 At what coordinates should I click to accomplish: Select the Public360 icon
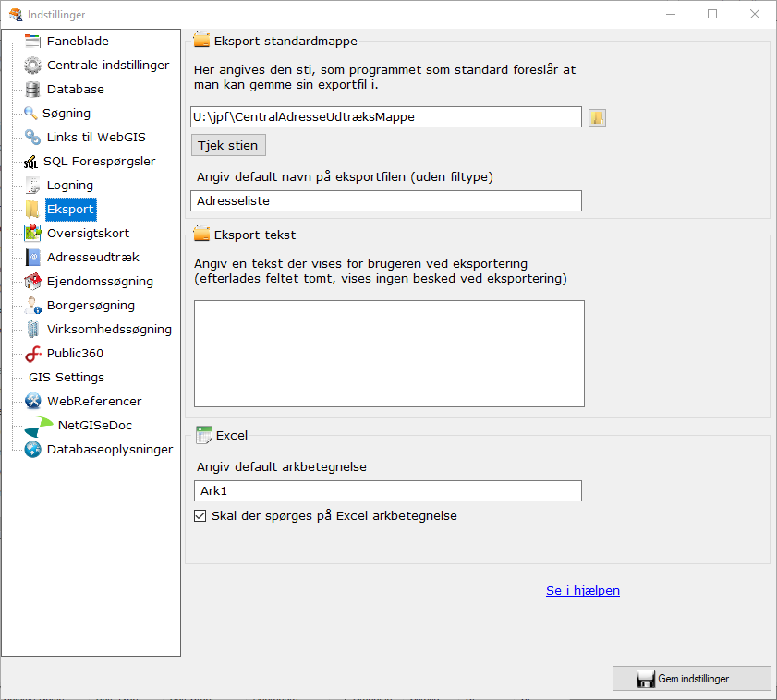pos(33,354)
